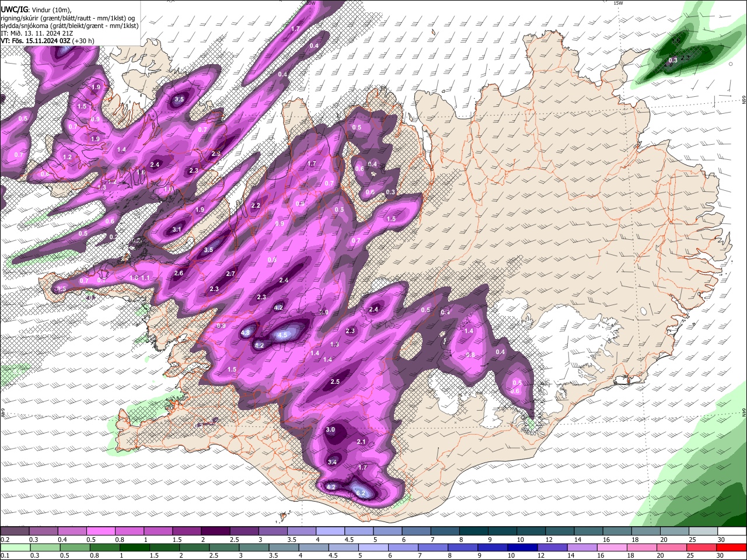Click the 1.6 precipitation value on map
Screen dimensions: 747x560
(x=141, y=173)
